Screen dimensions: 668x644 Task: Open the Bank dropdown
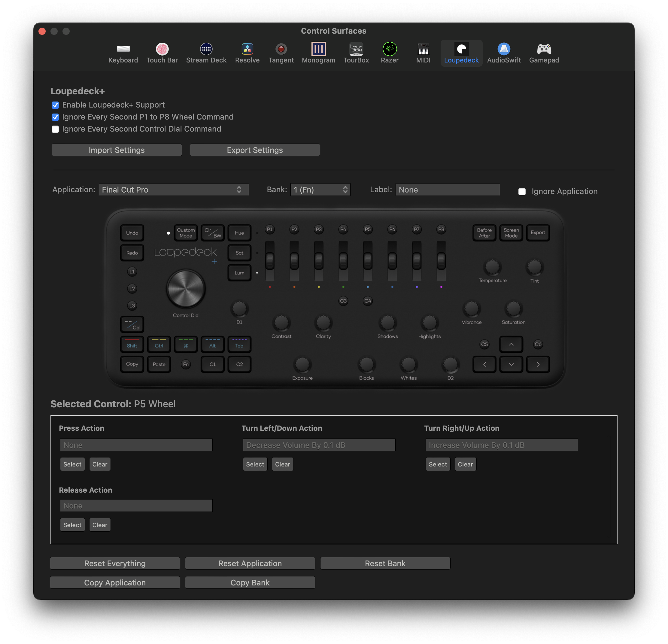coord(320,190)
